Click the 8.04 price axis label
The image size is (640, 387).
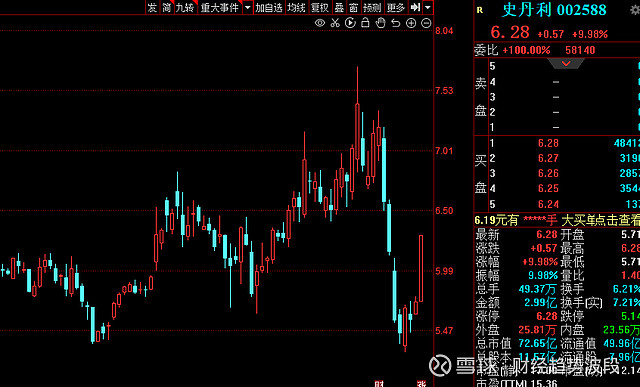point(444,31)
